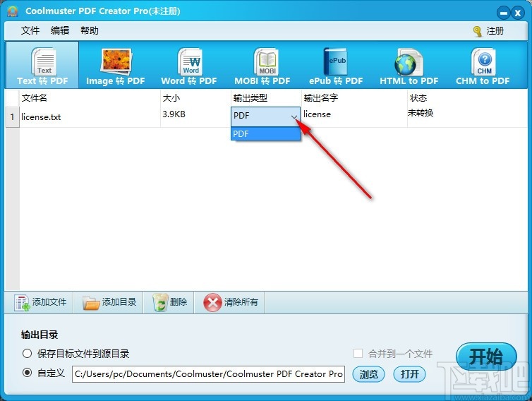Click the app logo in title bar

(x=13, y=11)
